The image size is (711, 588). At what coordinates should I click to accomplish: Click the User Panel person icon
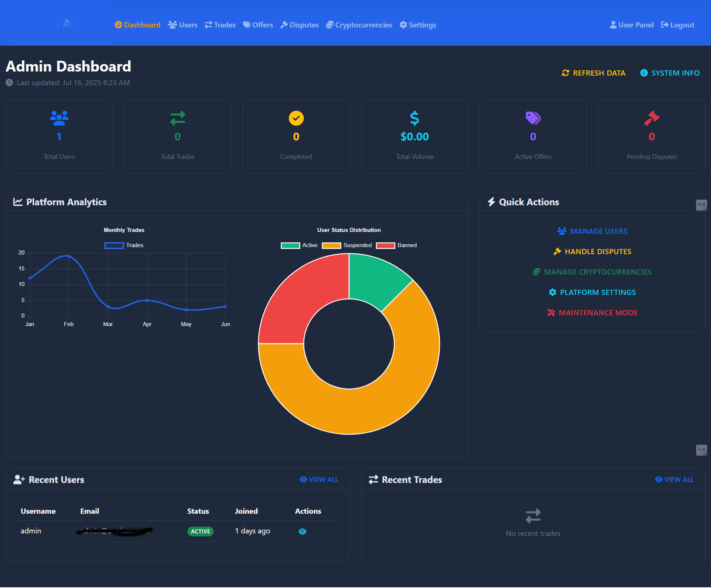613,24
